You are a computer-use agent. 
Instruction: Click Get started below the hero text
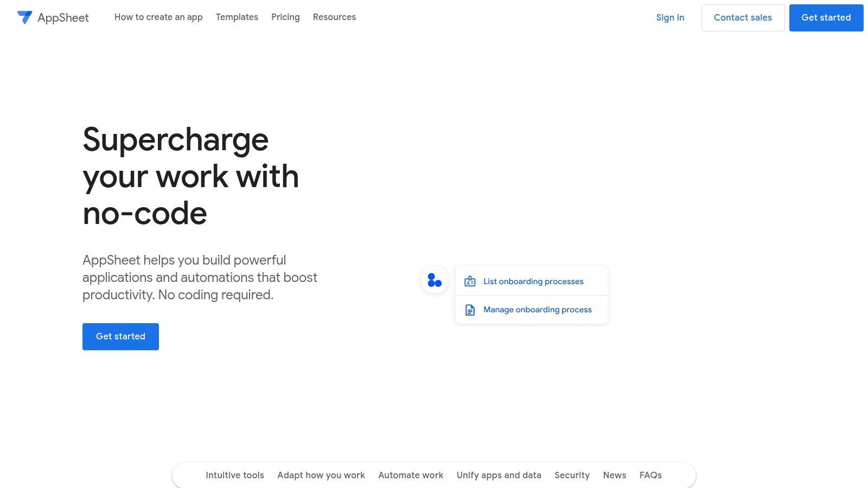(x=120, y=337)
